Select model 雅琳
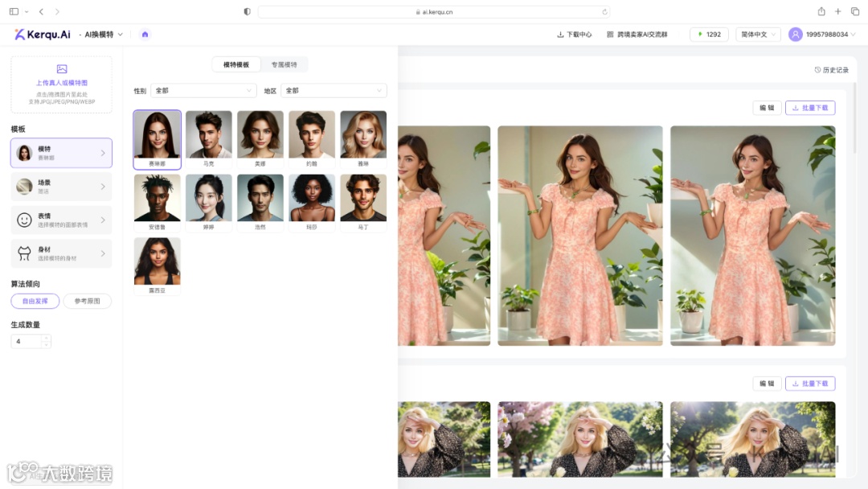The image size is (868, 489). pos(363,140)
